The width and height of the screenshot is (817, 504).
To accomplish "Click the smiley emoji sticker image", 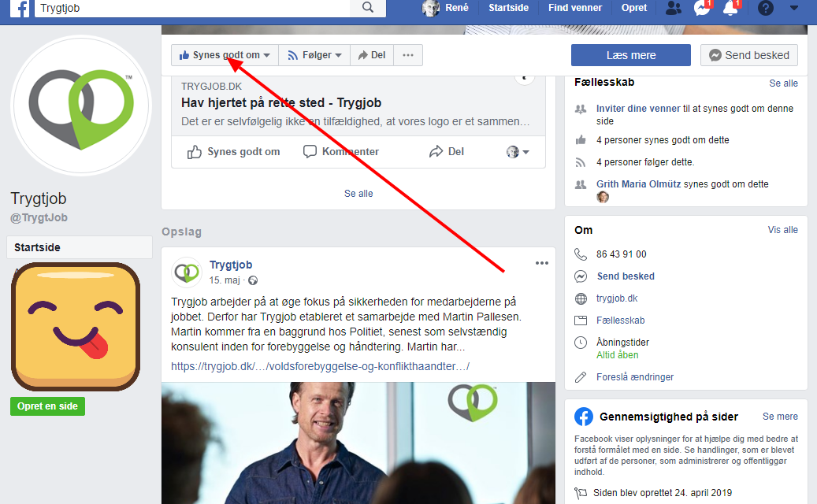I will point(76,327).
